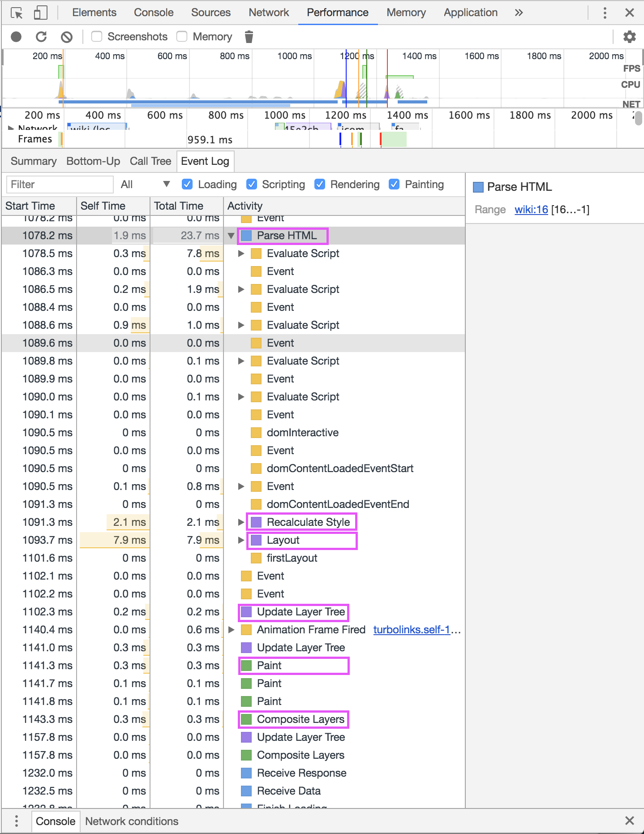Click the wiki:16 range link
Screen dimensions: 644x834
tap(531, 210)
